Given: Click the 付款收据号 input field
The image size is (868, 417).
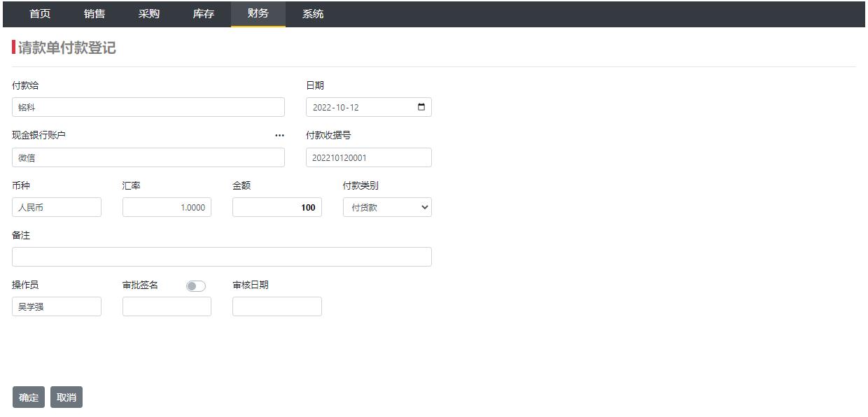Looking at the screenshot, I should tap(369, 157).
